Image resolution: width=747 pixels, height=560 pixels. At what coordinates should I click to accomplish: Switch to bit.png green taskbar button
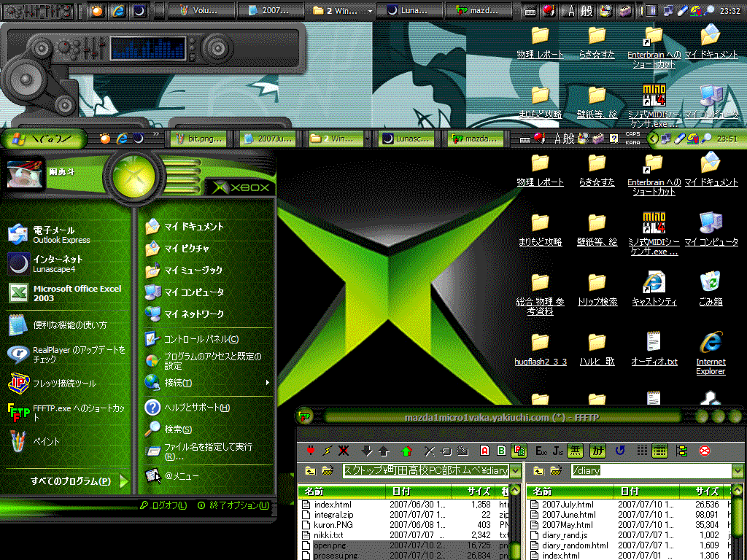point(198,139)
